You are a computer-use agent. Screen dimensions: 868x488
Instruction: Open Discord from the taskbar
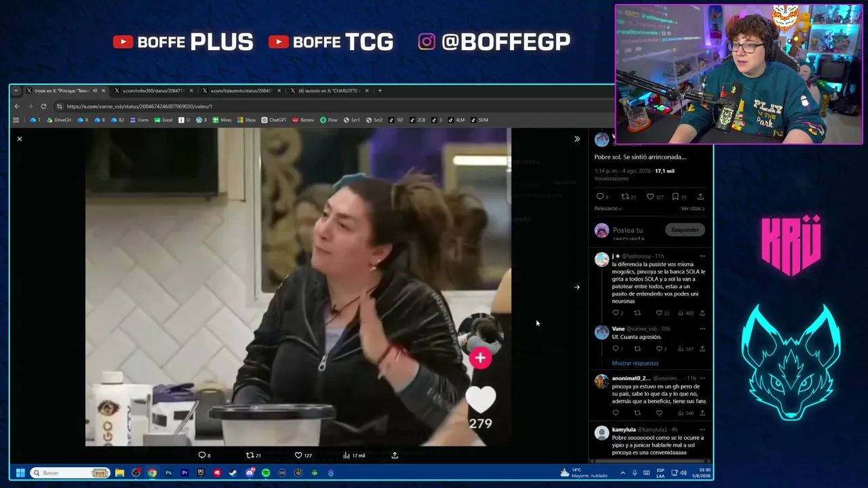click(250, 473)
